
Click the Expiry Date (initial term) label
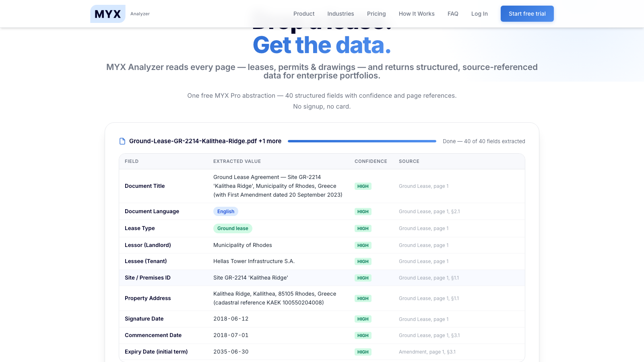[156, 352]
